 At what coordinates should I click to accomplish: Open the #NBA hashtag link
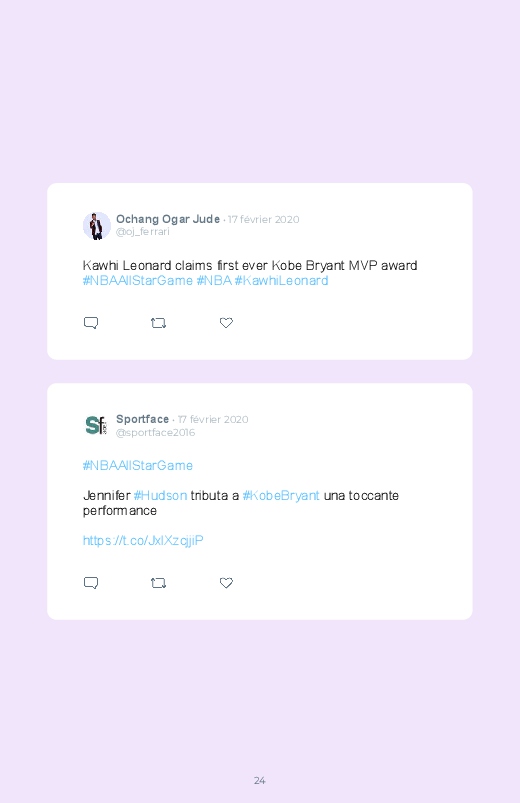[x=214, y=281]
